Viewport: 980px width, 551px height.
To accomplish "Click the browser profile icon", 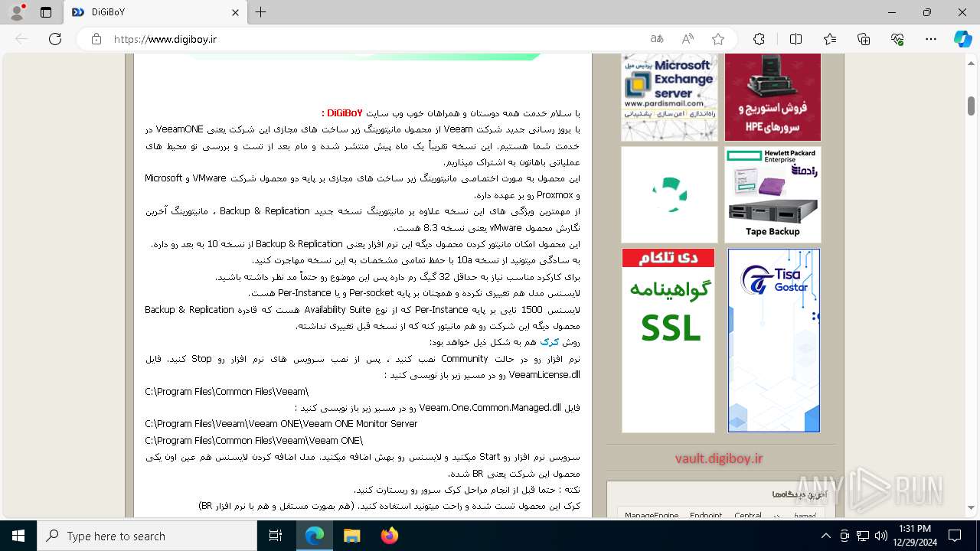I will 17,12.
